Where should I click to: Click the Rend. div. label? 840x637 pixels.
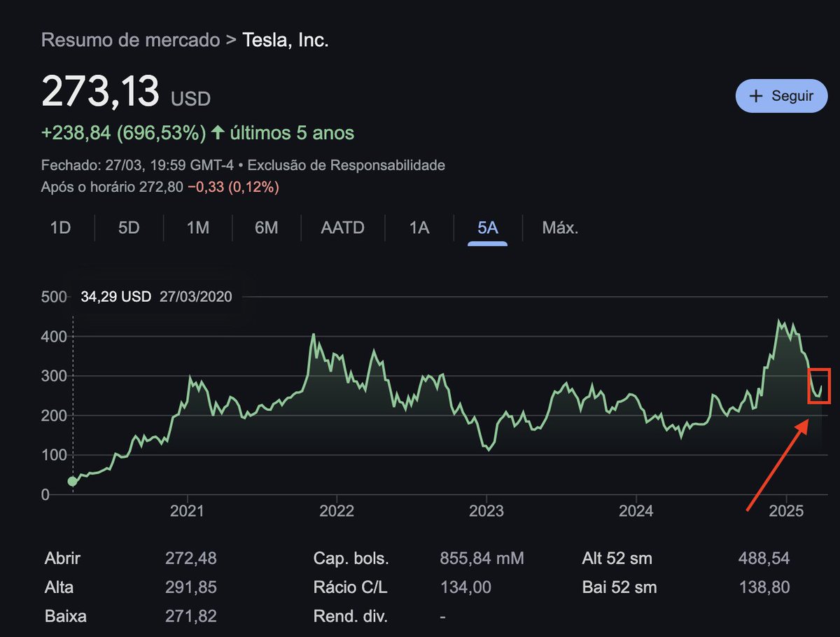[351, 617]
